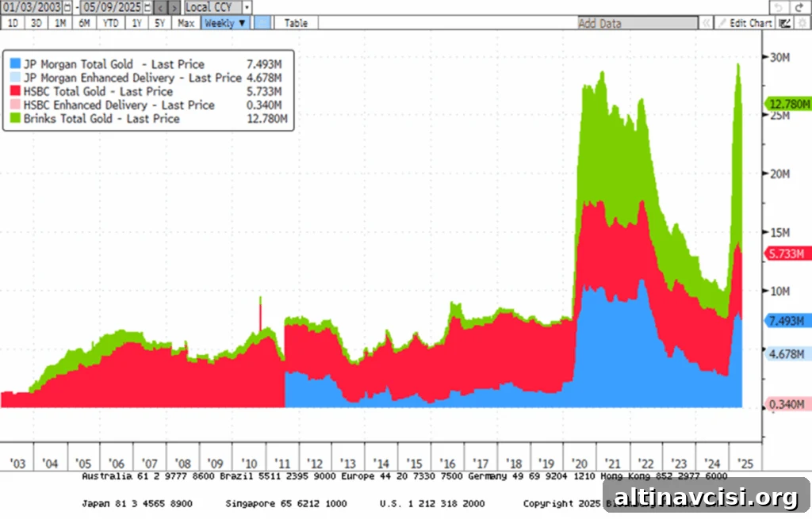Select legend entry JP Morgan Enhanced Delivery
Screen dimensions: 812x519
[x=132, y=78]
